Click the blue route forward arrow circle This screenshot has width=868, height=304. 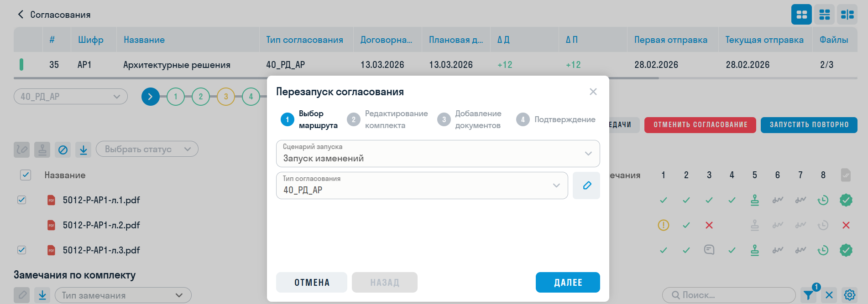coord(151,97)
